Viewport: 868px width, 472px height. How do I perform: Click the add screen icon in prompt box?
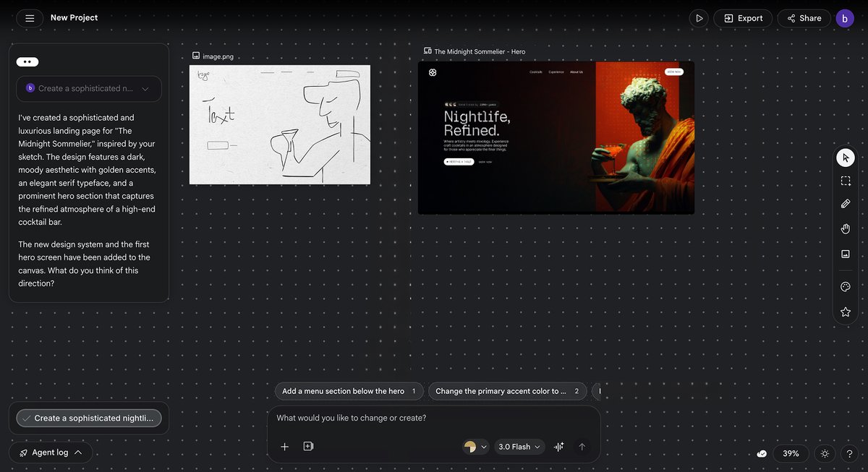(x=308, y=447)
